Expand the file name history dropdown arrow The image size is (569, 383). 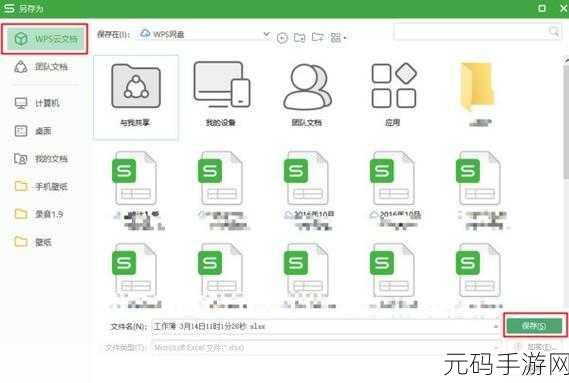click(496, 326)
